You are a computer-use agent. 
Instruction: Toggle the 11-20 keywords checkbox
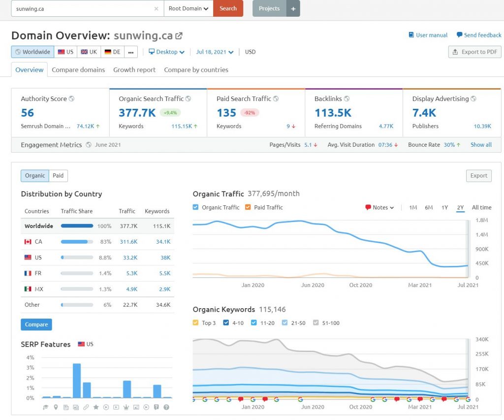[254, 323]
